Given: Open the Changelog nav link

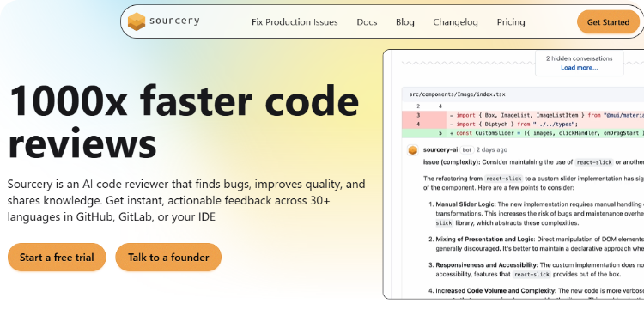Looking at the screenshot, I should pos(455,22).
